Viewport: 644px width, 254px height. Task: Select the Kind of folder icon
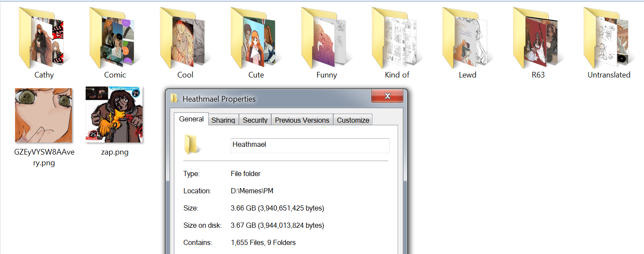point(395,37)
